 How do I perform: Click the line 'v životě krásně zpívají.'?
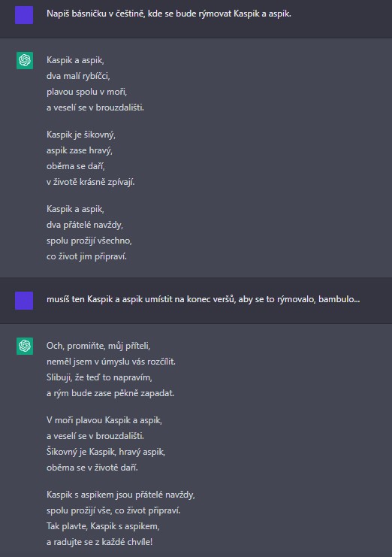(90, 182)
